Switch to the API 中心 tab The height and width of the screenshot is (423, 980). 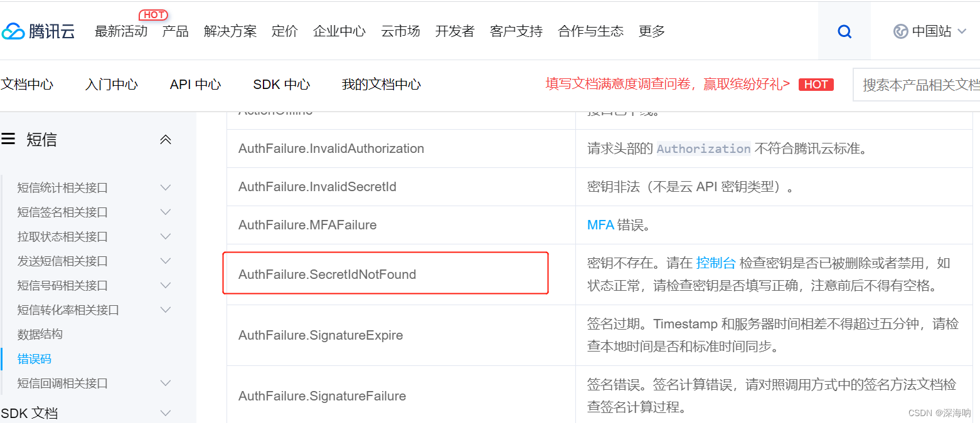(195, 84)
